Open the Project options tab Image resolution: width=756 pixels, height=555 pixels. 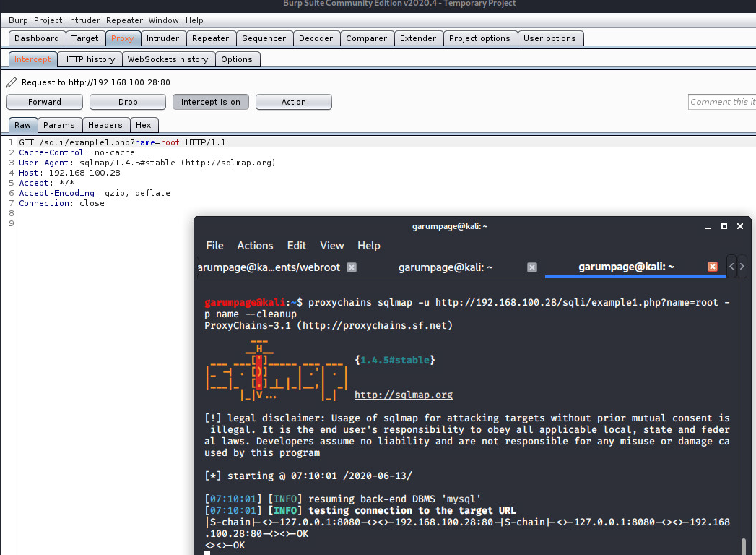click(479, 38)
